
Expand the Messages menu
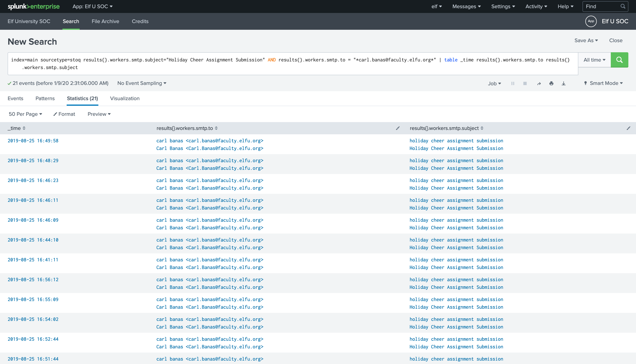[x=466, y=6]
